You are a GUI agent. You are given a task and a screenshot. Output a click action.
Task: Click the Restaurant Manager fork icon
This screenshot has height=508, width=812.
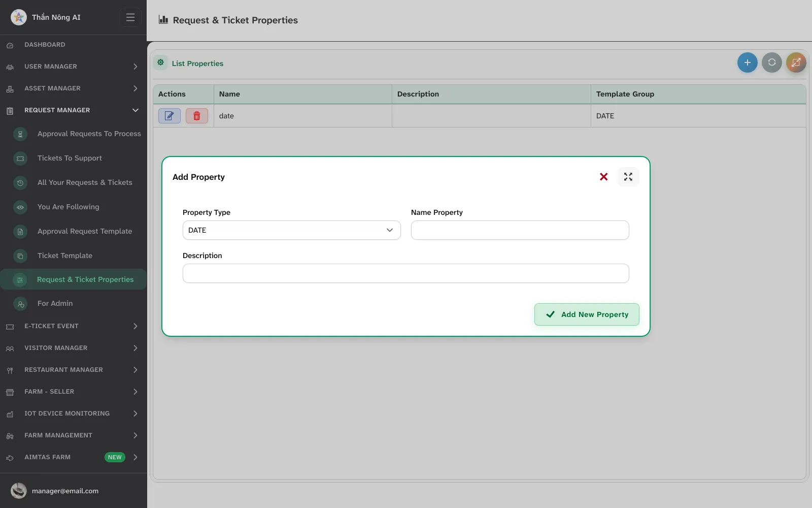pos(10,370)
